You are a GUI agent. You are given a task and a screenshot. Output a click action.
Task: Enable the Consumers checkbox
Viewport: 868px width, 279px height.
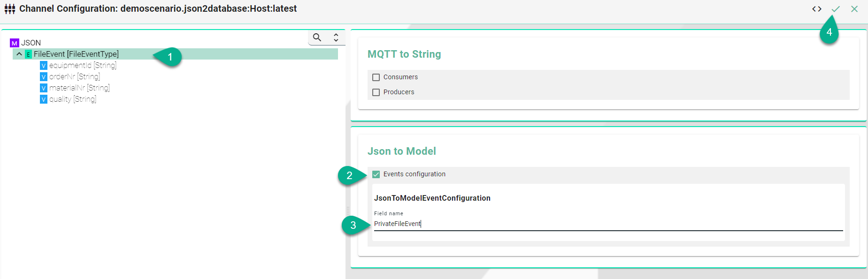click(x=376, y=77)
